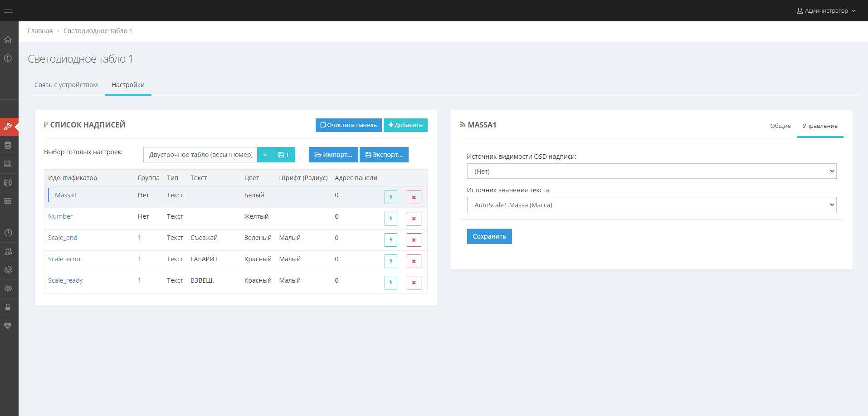Click the presets selection text field
Image resolution: width=868 pixels, height=416 pixels.
[x=200, y=155]
